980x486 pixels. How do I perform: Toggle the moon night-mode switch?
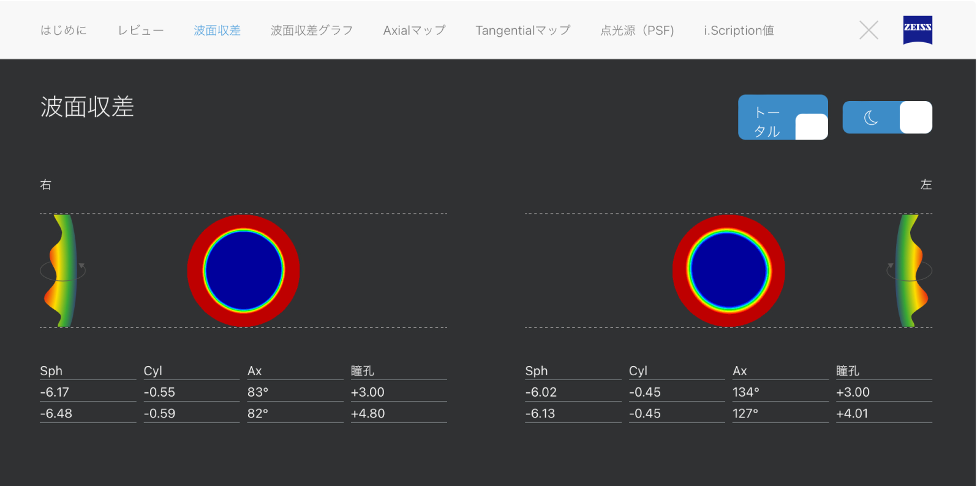click(888, 117)
